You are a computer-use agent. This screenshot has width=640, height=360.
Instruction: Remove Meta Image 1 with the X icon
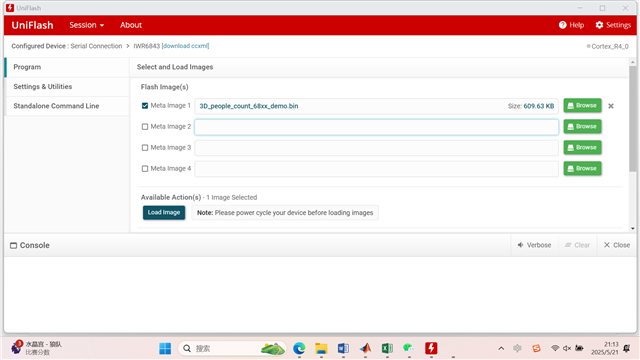pyautogui.click(x=611, y=106)
